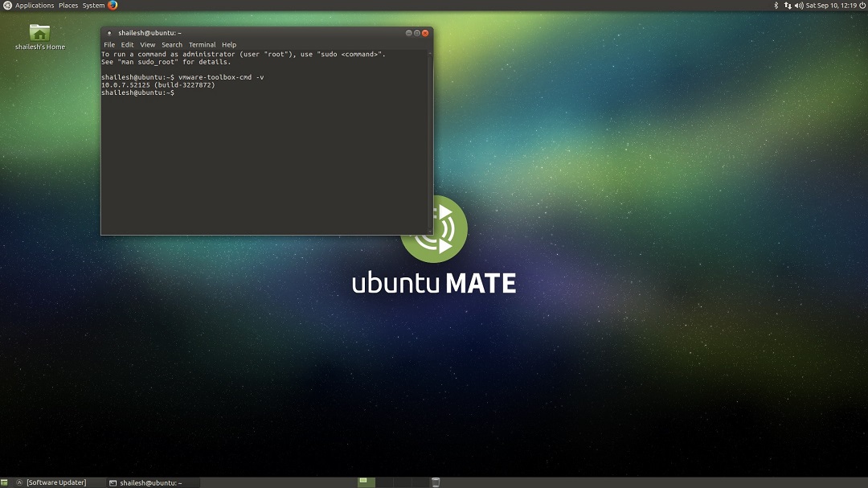Open the Bluetooth indicator
The image size is (868, 488).
776,6
